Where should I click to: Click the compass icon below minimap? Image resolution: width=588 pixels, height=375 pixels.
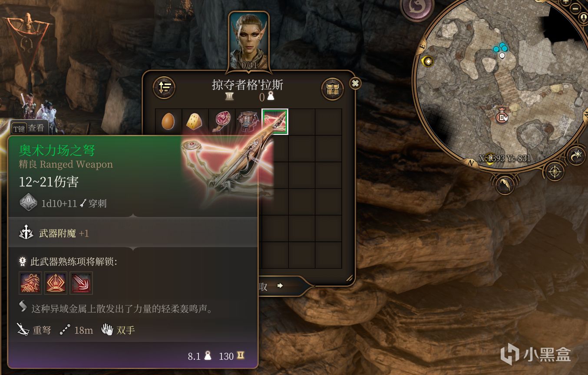tap(555, 172)
